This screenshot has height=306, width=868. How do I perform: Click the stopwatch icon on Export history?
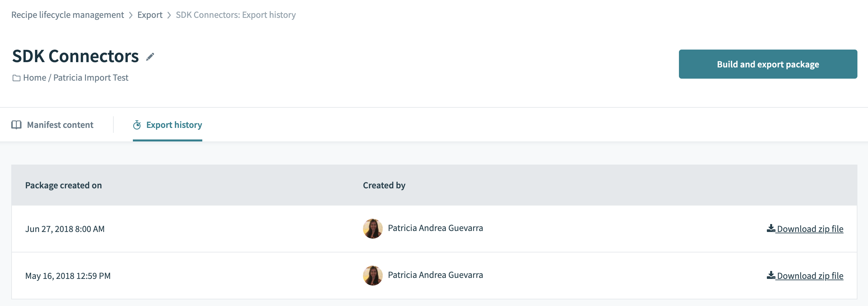coord(137,125)
